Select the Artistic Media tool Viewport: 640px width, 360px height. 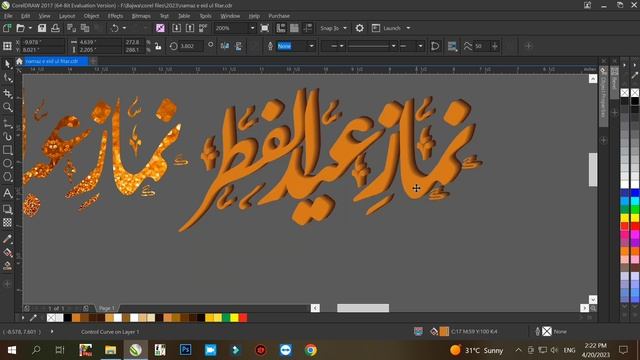point(7,136)
